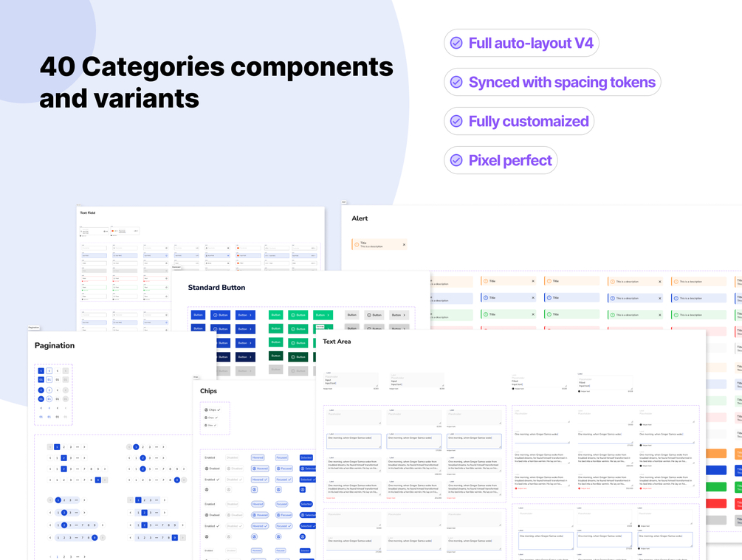Select the Full auto-layout V4 pill

coord(521,43)
